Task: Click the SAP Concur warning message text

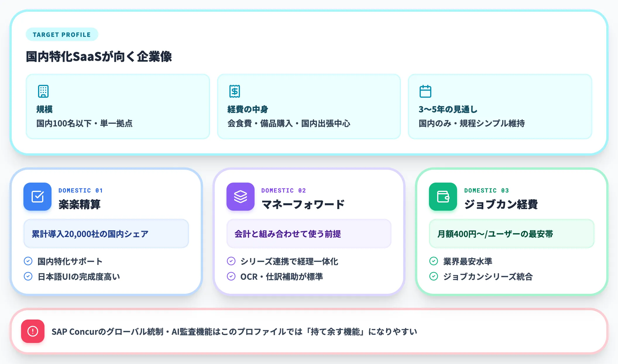Action: [x=234, y=332]
